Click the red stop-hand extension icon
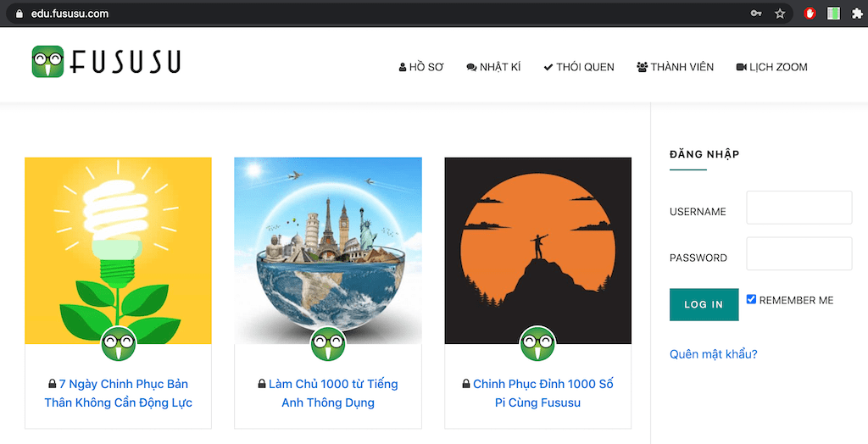This screenshot has height=444, width=868. tap(810, 14)
